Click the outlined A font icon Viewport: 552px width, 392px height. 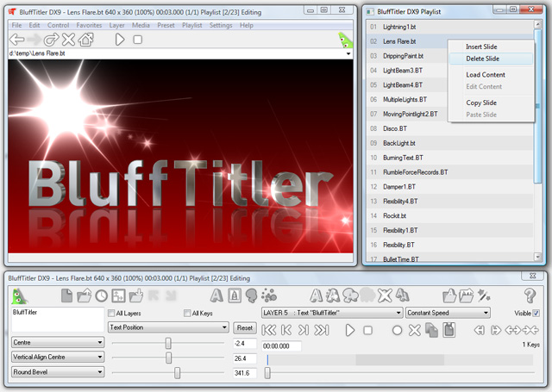(317, 296)
